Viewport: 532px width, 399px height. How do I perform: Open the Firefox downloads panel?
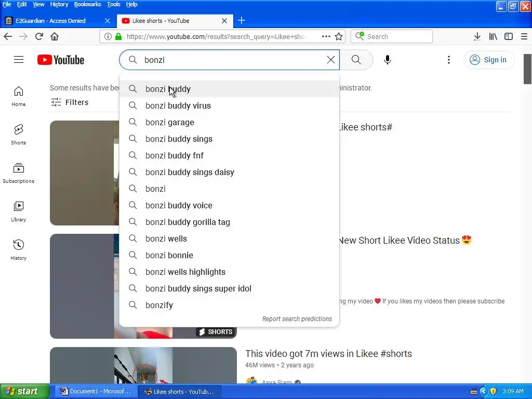(x=477, y=36)
